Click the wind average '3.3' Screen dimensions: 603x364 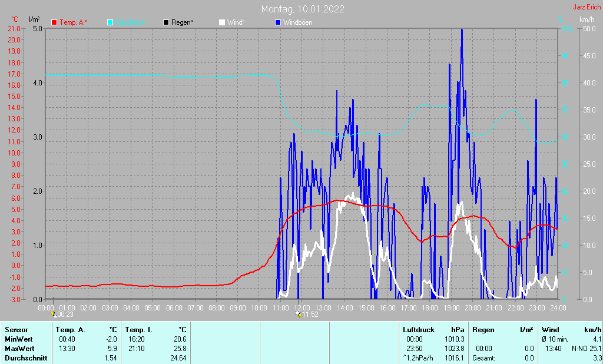click(597, 358)
